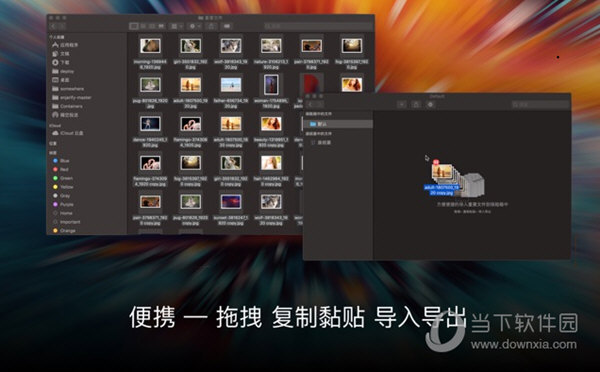Open the dropdown in Default window toolbar

click(x=401, y=104)
